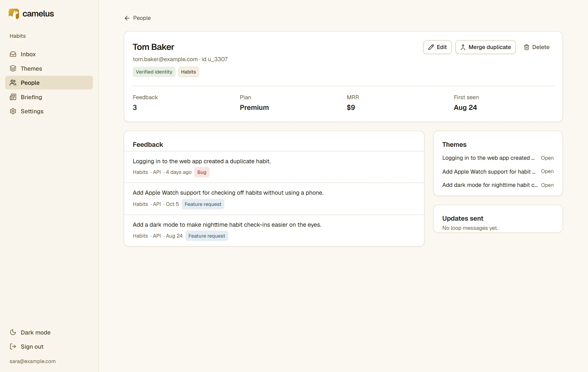This screenshot has height=372, width=588.
Task: Click the $9 MRR value
Action: [x=351, y=108]
